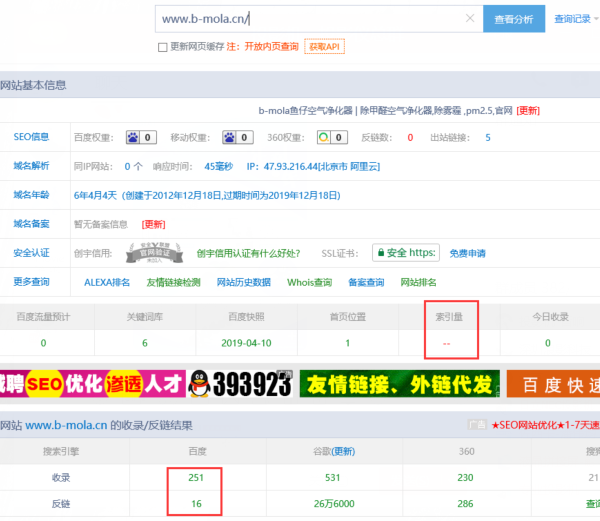The width and height of the screenshot is (600, 521).
Task: Click the QQ penguin 393923 banner
Action: click(x=241, y=384)
